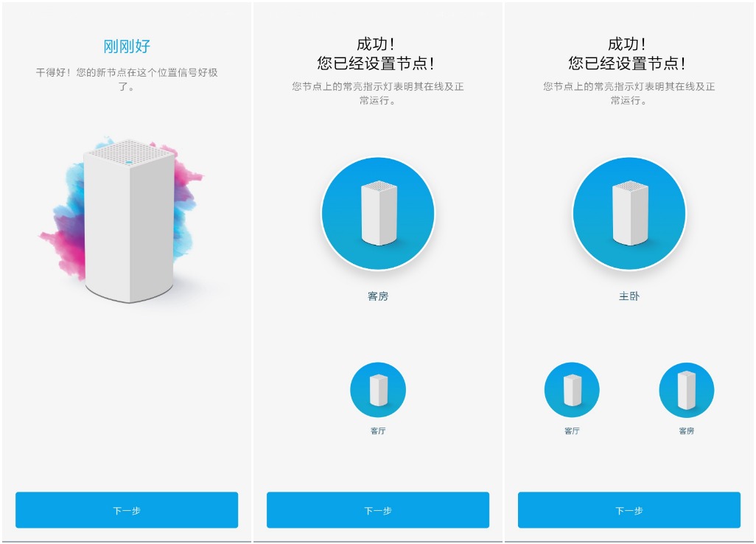Click the small 客厅 label on the 主卧 screen
Screen dimensions: 756x544
click(x=572, y=430)
